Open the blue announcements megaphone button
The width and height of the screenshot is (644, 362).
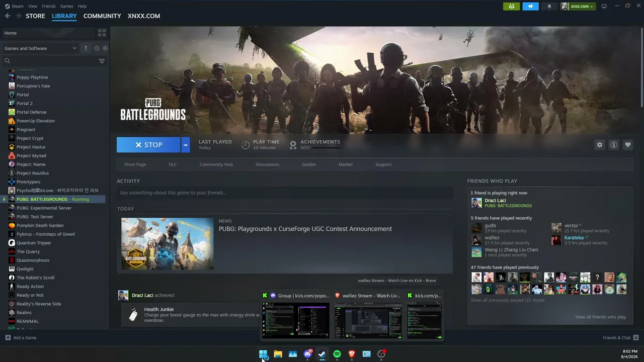(530, 6)
